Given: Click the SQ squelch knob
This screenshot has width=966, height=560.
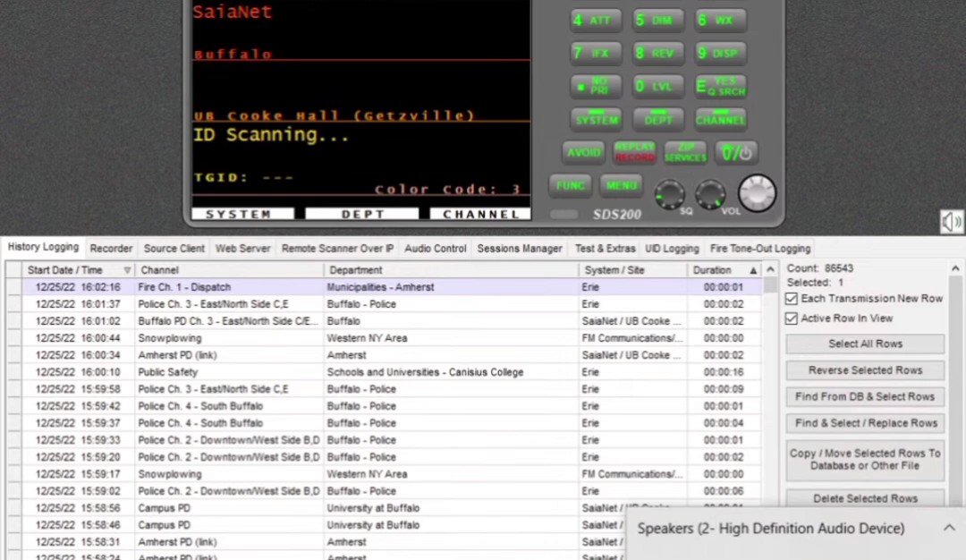Looking at the screenshot, I should coord(670,194).
